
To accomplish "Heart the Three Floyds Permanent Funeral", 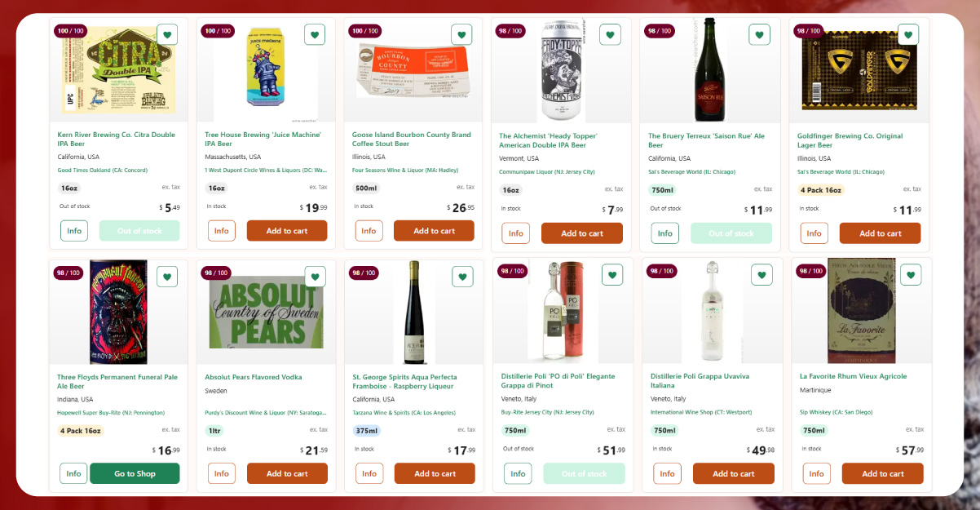I will [167, 277].
